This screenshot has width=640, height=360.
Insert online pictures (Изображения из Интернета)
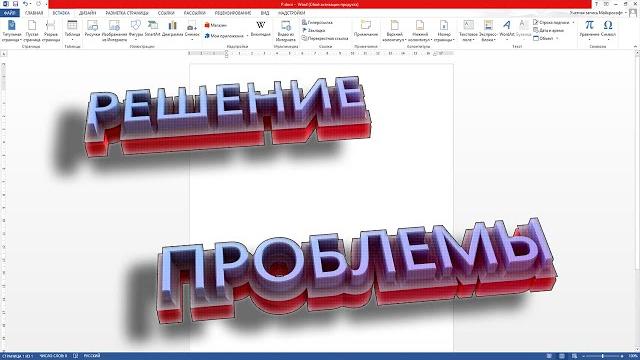click(x=115, y=31)
